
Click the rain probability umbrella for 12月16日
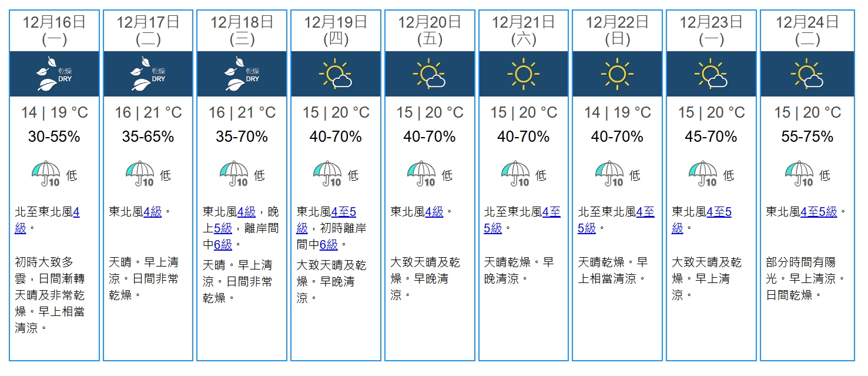tap(46, 174)
